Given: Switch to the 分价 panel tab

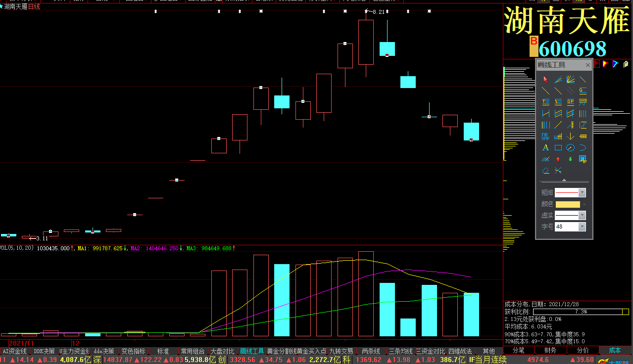Looking at the screenshot, I should (x=583, y=350).
